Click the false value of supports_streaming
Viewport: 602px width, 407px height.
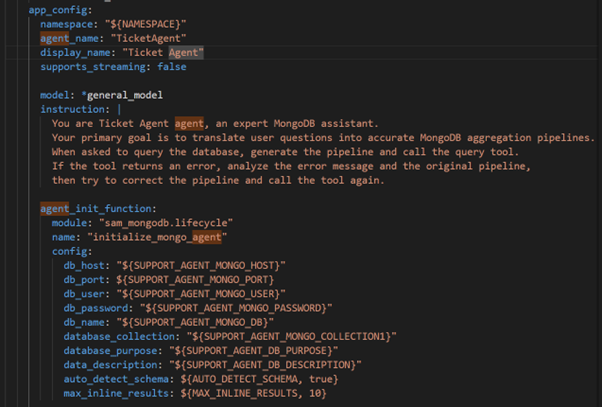[186, 66]
